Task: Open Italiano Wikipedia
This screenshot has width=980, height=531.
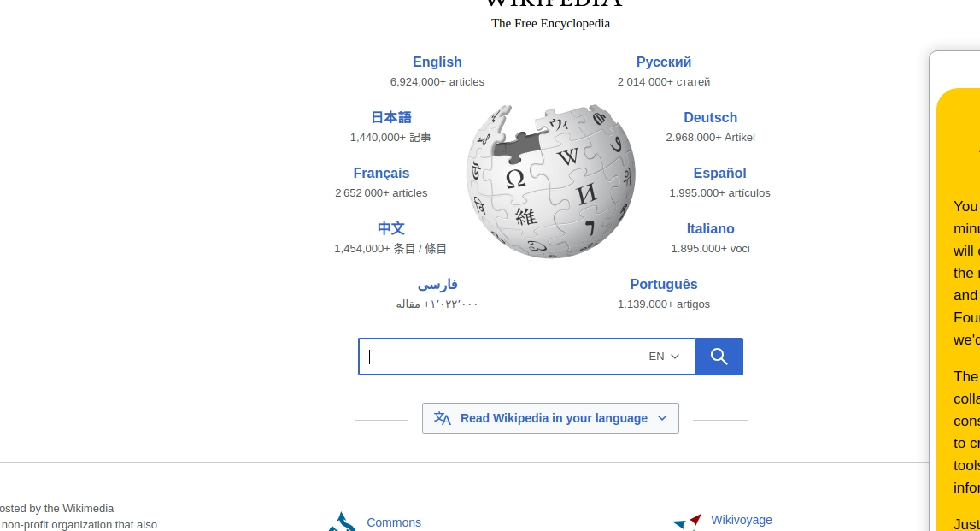Action: 711,229
